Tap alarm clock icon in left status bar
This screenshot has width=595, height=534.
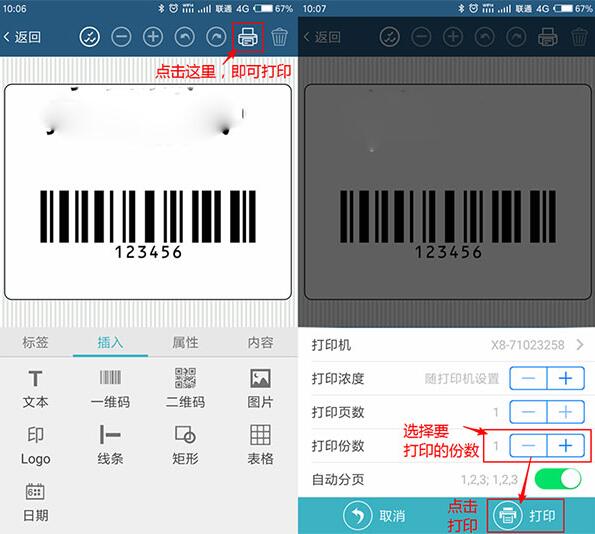click(x=173, y=8)
